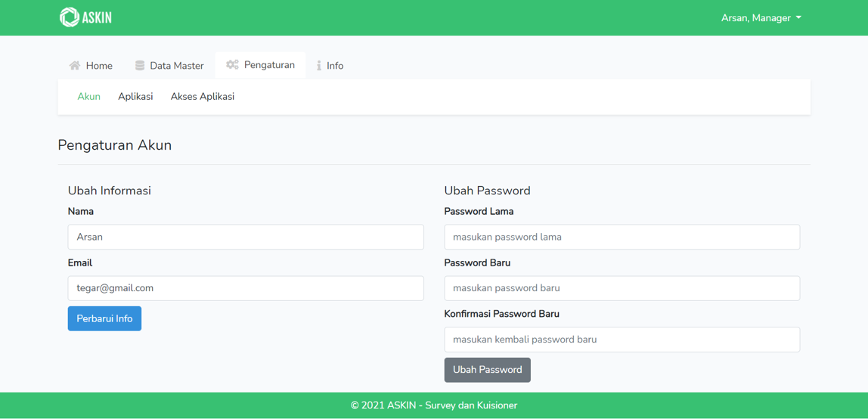
Task: Click the Password Baru input field
Action: (622, 288)
